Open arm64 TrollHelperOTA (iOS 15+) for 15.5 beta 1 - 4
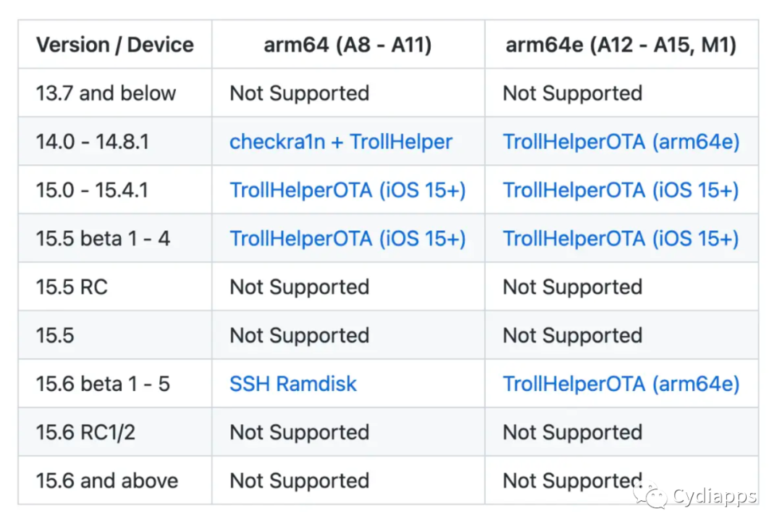Viewport: 782px width, 532px height. click(x=348, y=238)
